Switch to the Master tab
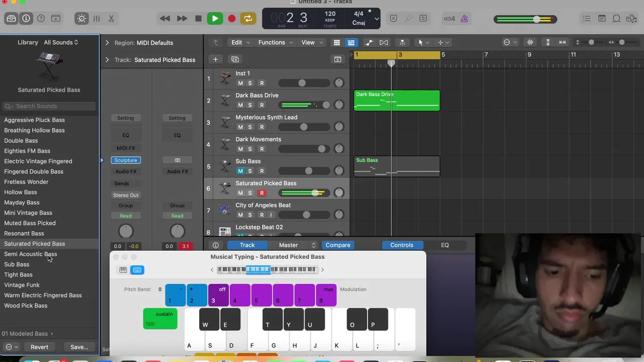This screenshot has height=362, width=644. (x=288, y=245)
